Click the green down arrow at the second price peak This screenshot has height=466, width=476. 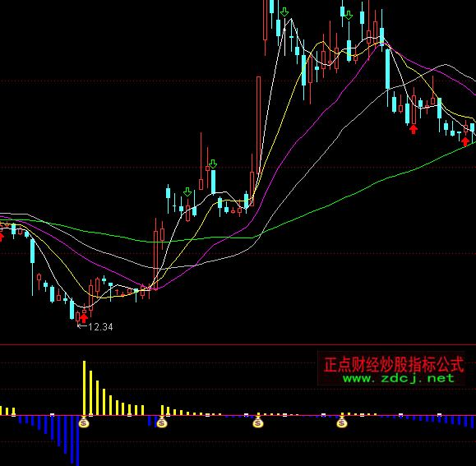click(349, 15)
